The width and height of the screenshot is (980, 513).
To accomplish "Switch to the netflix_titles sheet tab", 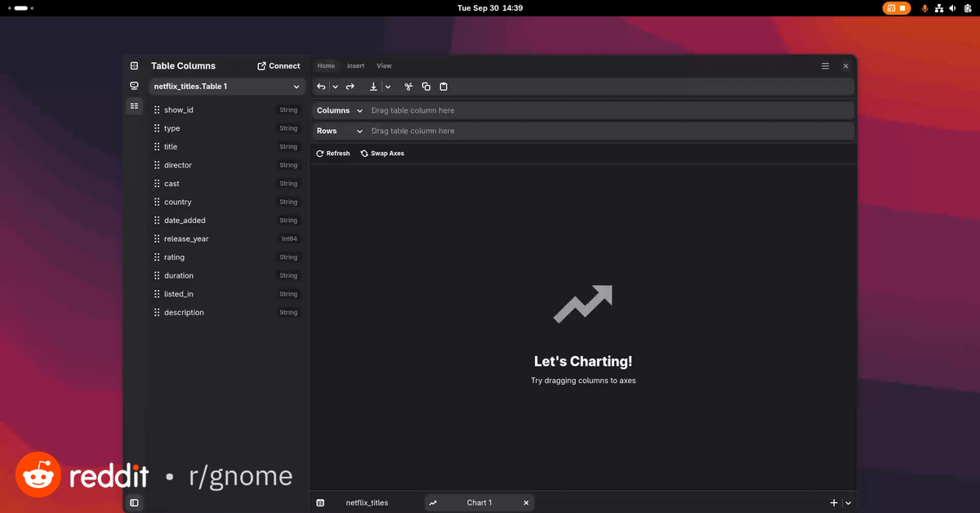I will pos(367,503).
